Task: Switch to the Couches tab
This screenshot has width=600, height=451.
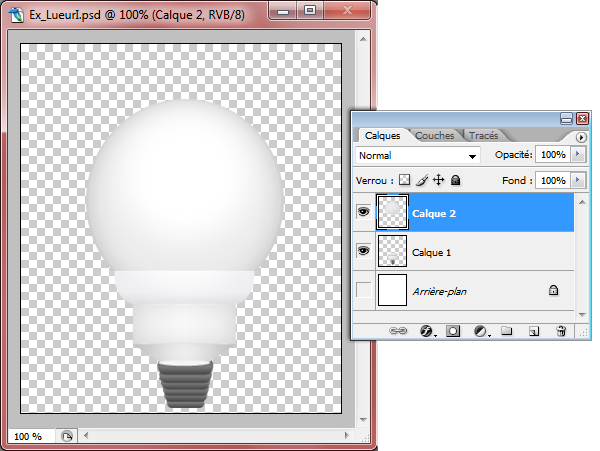Action: 434,135
